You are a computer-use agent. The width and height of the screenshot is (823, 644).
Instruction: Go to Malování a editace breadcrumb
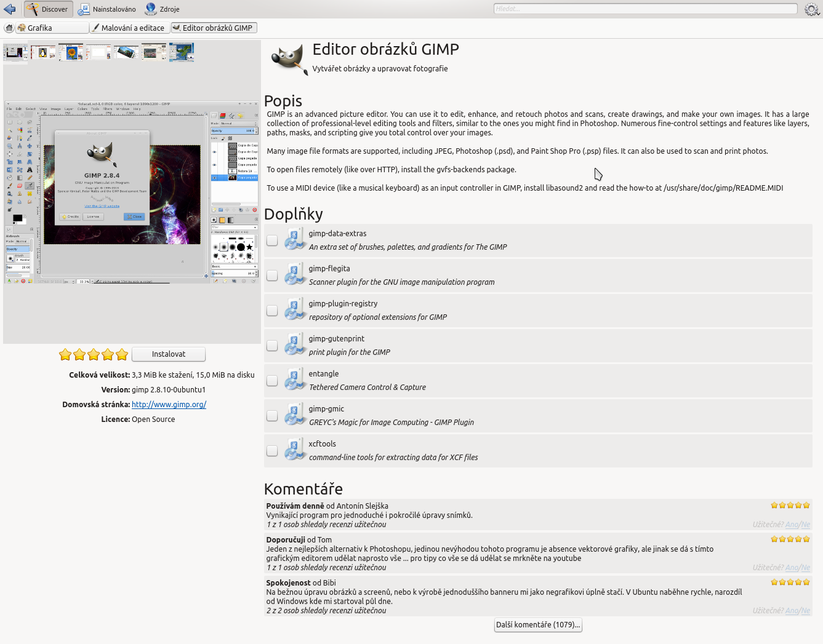pyautogui.click(x=129, y=28)
